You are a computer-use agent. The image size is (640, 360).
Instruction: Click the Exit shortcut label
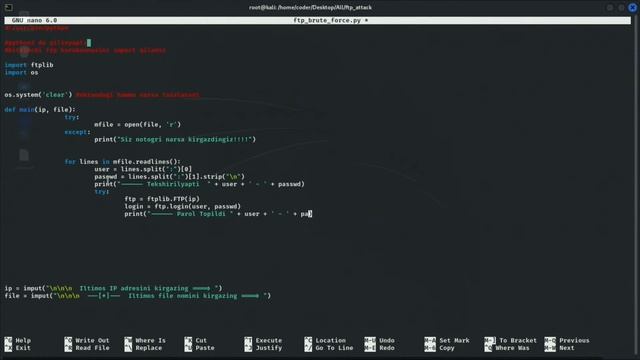tap(23, 348)
